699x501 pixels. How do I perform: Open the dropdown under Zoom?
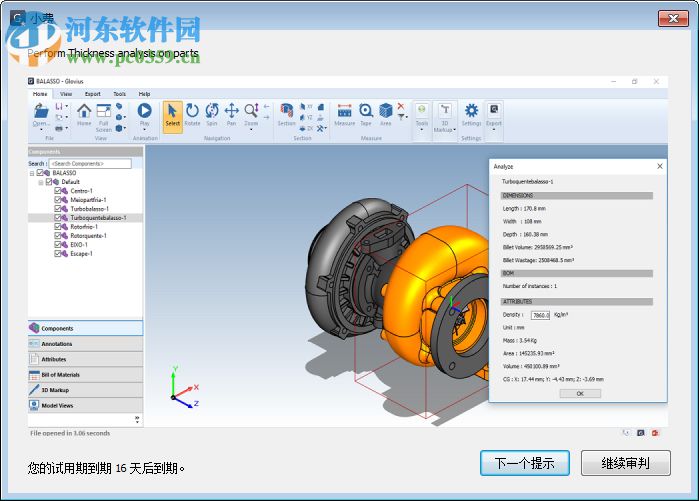tap(251, 130)
